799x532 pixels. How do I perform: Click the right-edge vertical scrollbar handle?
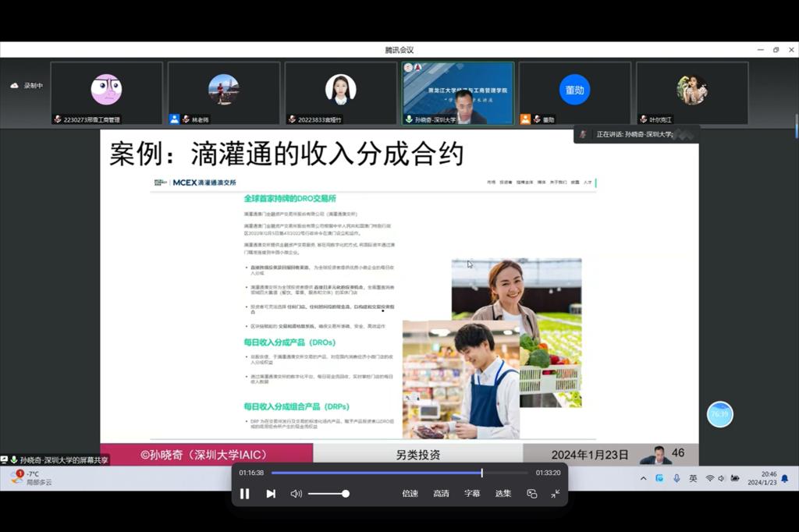[x=797, y=126]
